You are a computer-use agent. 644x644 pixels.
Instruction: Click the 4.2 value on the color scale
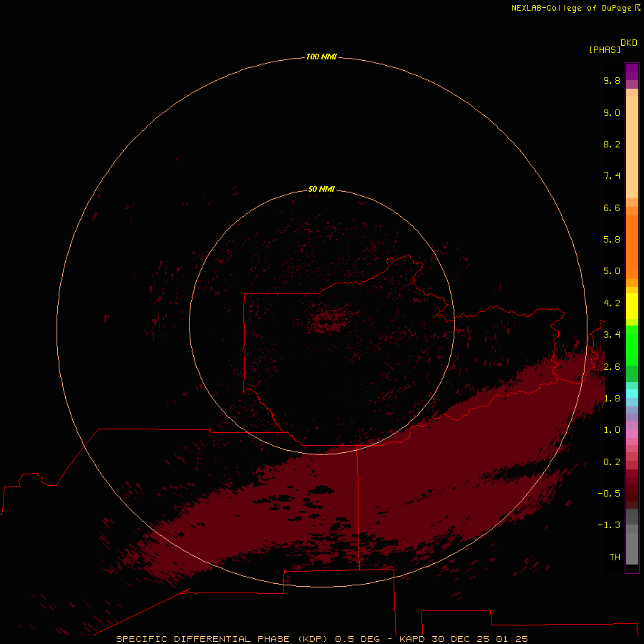click(612, 303)
